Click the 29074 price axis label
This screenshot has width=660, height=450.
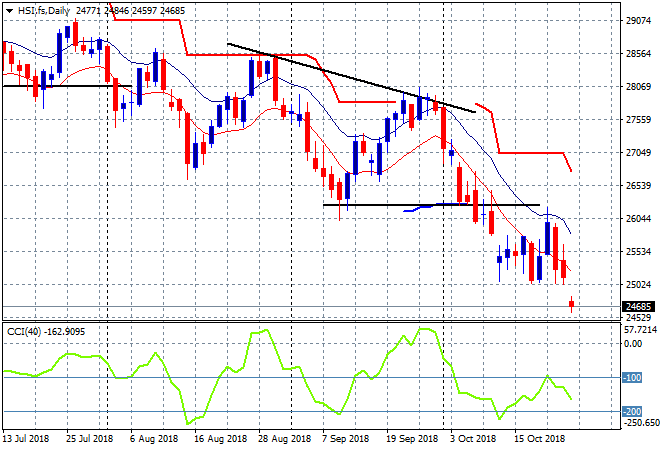point(638,21)
